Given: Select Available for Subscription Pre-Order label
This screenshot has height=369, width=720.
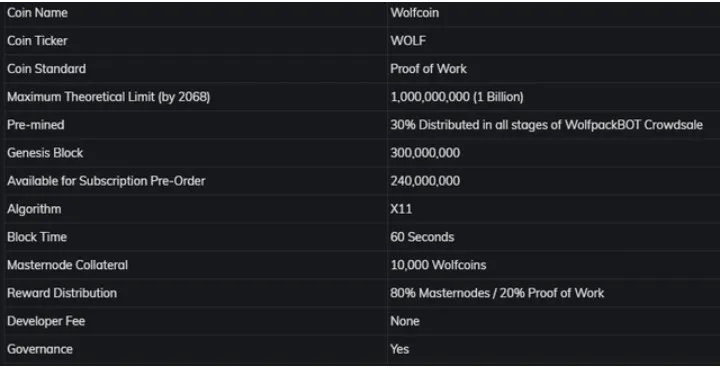Looking at the screenshot, I should 106,181.
